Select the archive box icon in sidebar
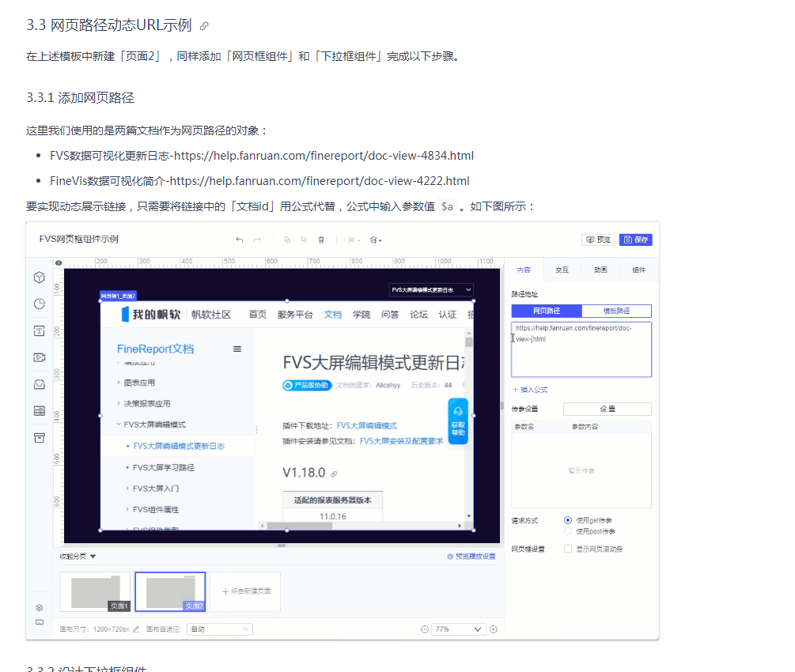This screenshot has height=672, width=795. pos(40,437)
